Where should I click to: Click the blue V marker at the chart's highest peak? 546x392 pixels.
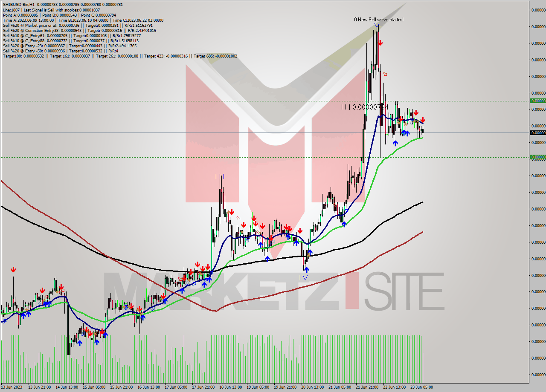point(377,26)
